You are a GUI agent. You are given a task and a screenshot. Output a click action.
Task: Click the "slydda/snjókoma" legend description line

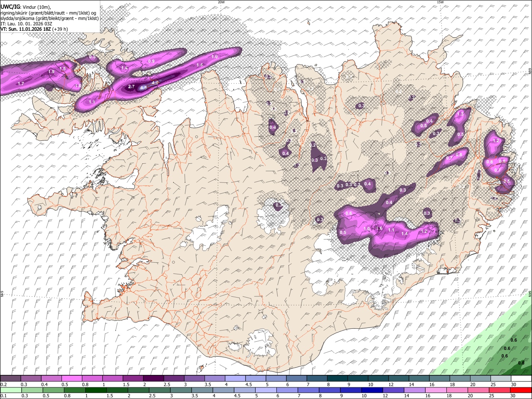pyautogui.click(x=49, y=19)
